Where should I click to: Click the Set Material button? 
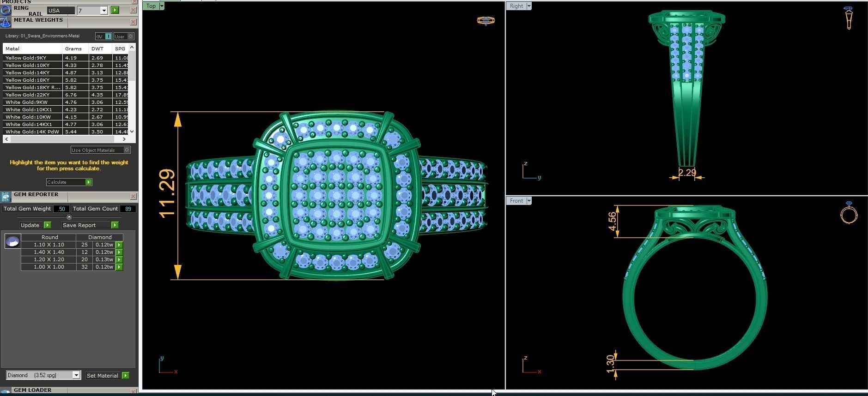[x=107, y=376]
